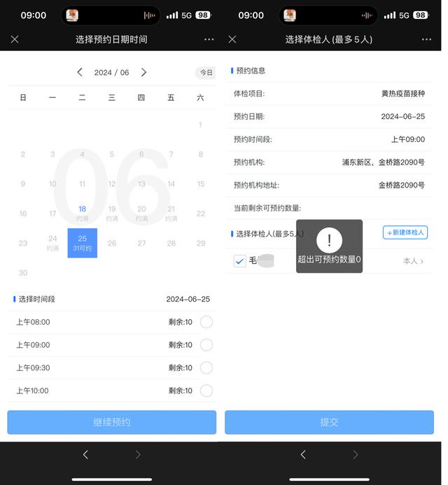This screenshot has height=485, width=448.
Task: Go forward in left screen browser bar
Action: pos(138,454)
